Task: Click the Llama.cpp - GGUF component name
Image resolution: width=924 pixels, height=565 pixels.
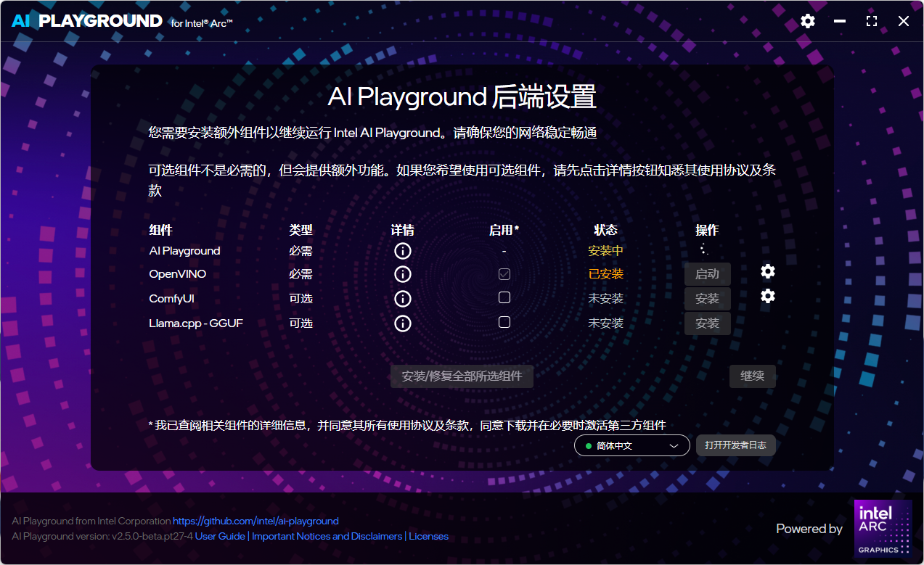Action: [x=196, y=323]
